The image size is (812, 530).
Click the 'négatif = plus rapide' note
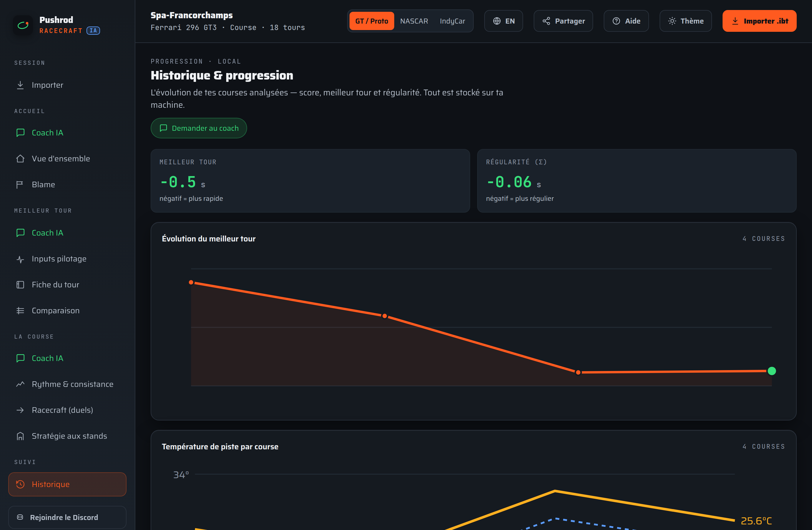point(192,198)
